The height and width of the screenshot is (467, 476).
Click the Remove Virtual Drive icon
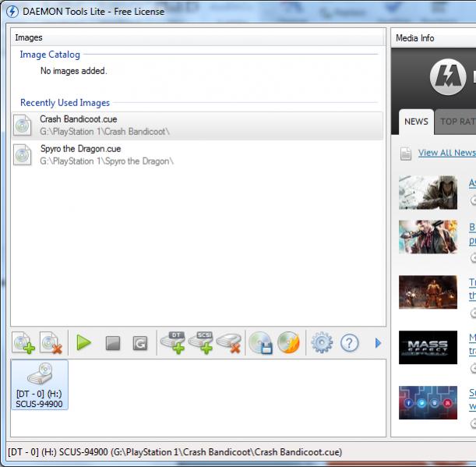click(229, 344)
